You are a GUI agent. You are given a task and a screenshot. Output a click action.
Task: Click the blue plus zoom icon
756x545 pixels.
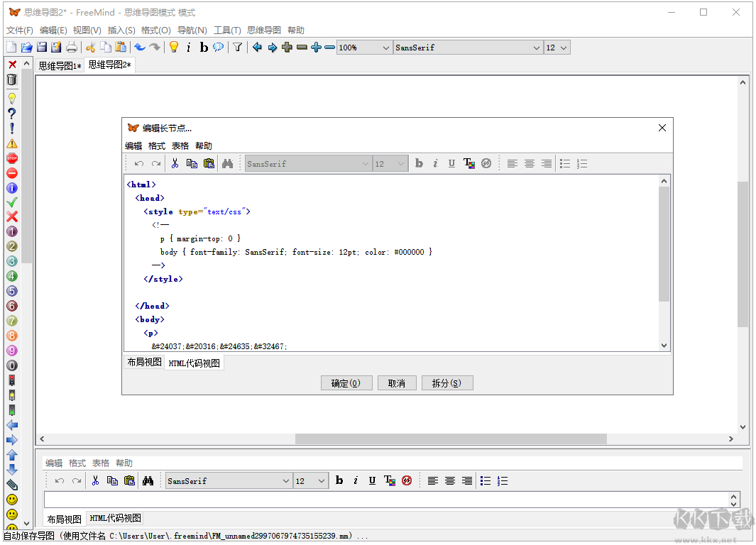tap(317, 48)
